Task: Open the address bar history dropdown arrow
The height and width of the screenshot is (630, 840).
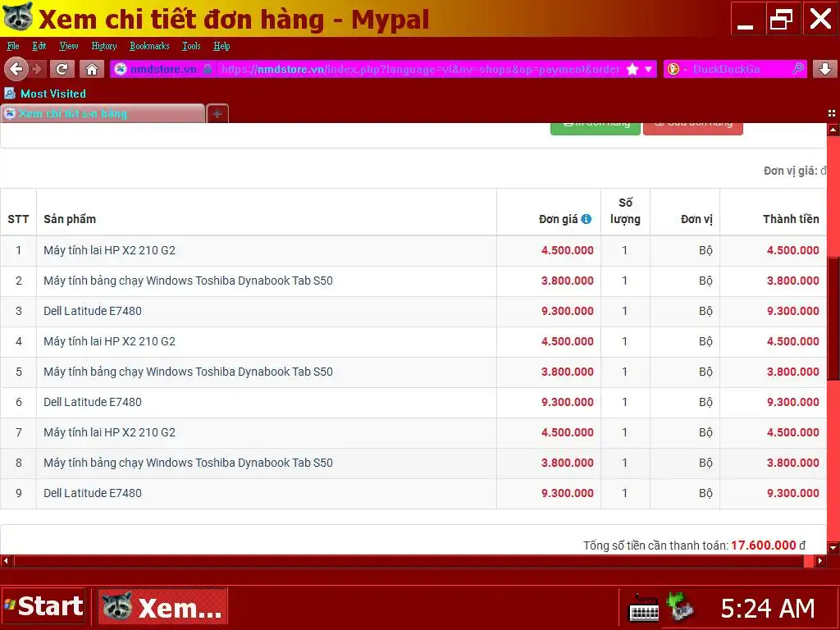Action: coord(648,69)
